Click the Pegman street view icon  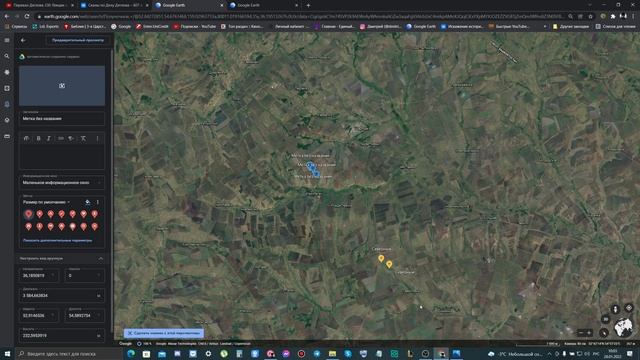615,309
